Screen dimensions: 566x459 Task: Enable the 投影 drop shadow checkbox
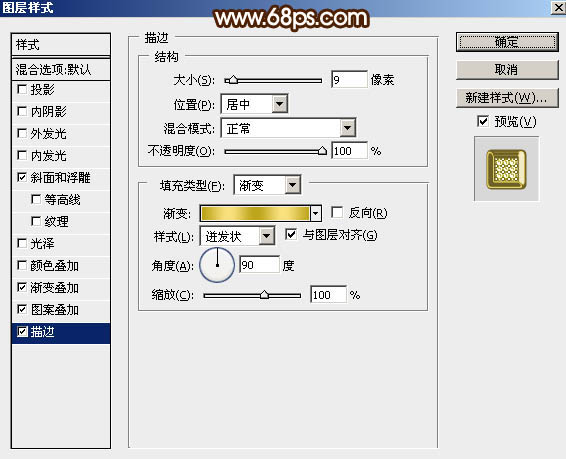(22, 89)
